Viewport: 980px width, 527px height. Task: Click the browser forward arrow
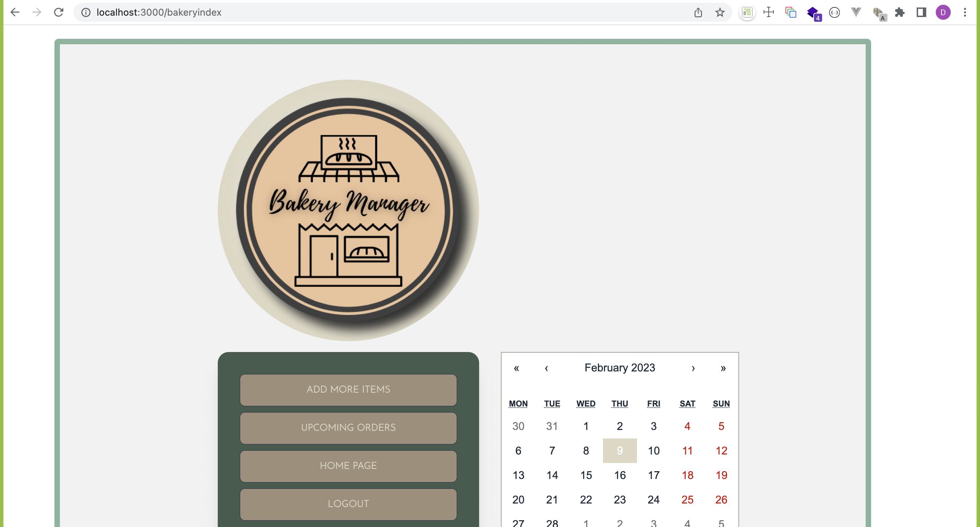(37, 12)
